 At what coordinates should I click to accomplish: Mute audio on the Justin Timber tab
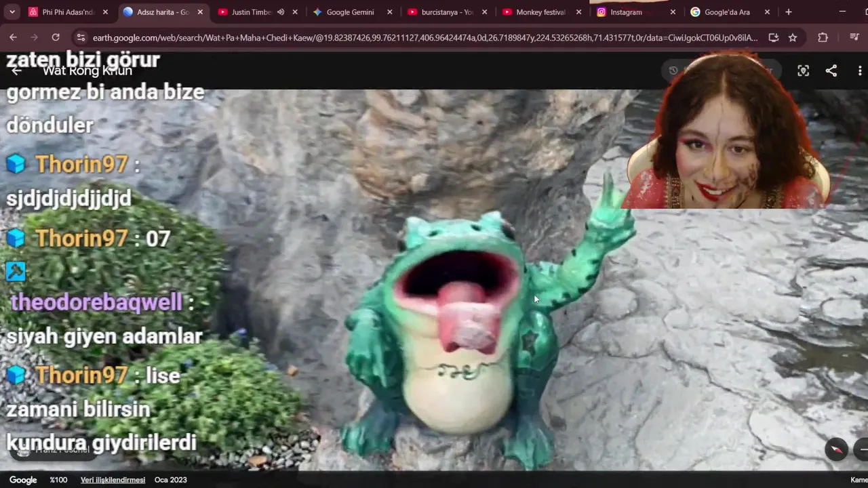click(x=281, y=12)
